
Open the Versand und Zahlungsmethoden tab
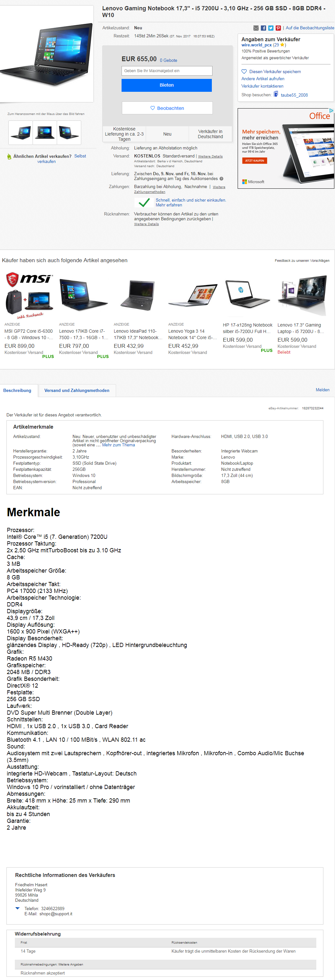click(x=77, y=390)
